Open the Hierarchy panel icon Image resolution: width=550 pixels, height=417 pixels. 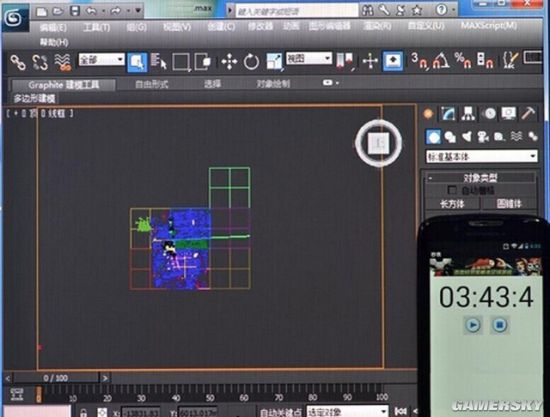click(x=468, y=113)
